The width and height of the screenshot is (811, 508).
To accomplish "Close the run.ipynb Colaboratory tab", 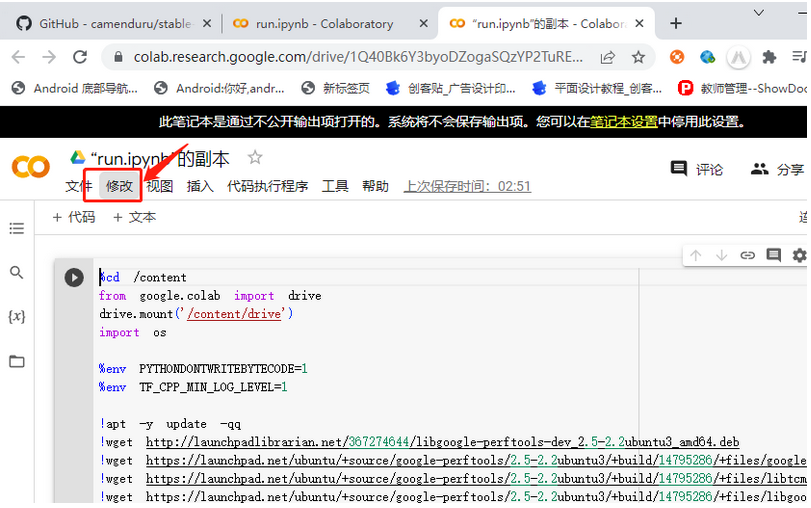I will (x=424, y=23).
